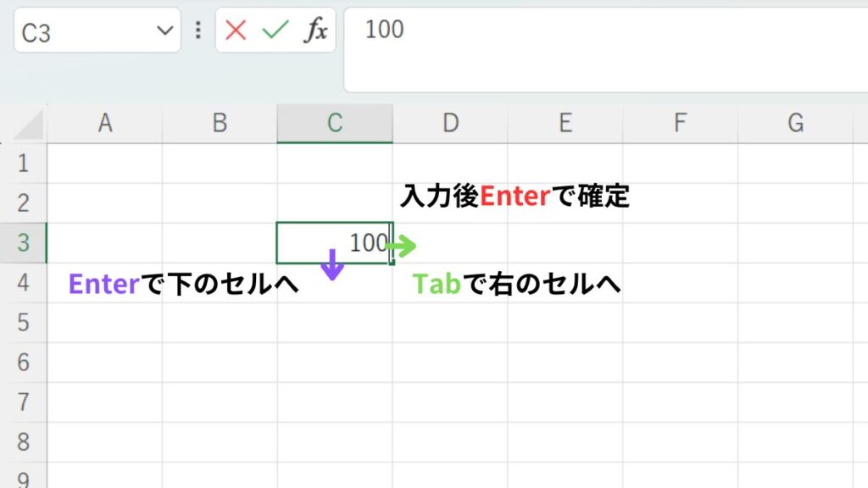868x488 pixels.
Task: Select column C header
Action: pos(335,124)
